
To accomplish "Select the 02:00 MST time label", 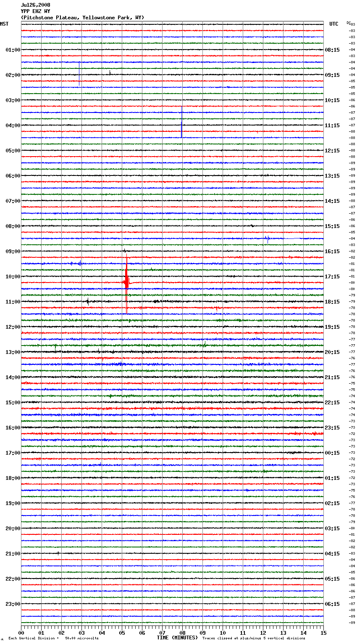I will [13, 75].
